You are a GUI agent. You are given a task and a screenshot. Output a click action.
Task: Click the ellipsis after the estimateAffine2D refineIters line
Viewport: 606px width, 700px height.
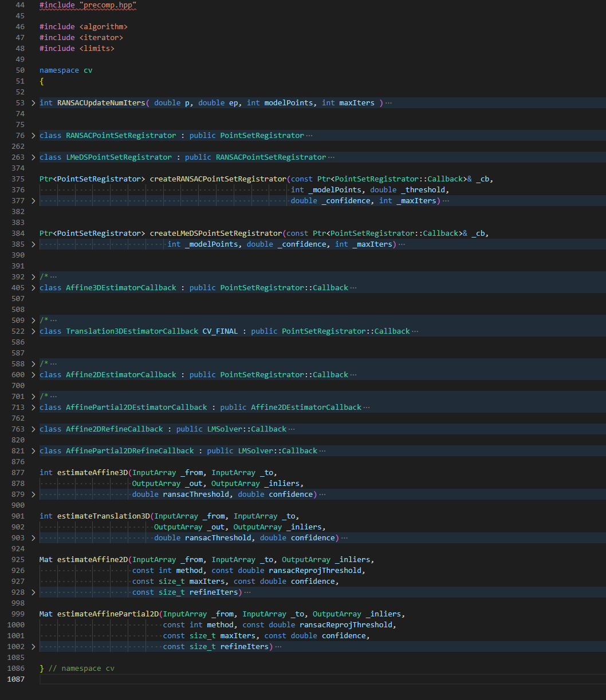(247, 592)
